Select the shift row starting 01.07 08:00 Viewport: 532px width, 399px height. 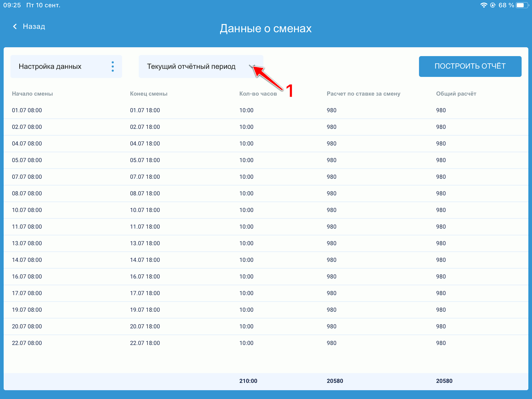266,110
